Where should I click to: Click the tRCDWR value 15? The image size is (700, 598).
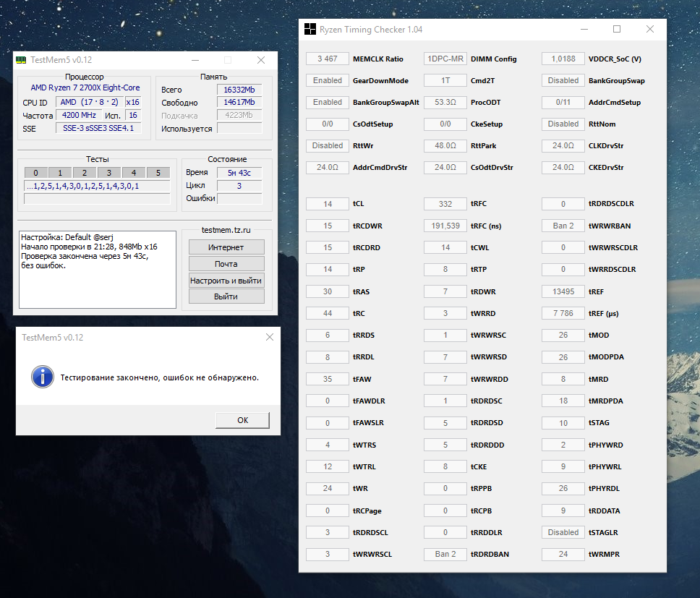328,226
